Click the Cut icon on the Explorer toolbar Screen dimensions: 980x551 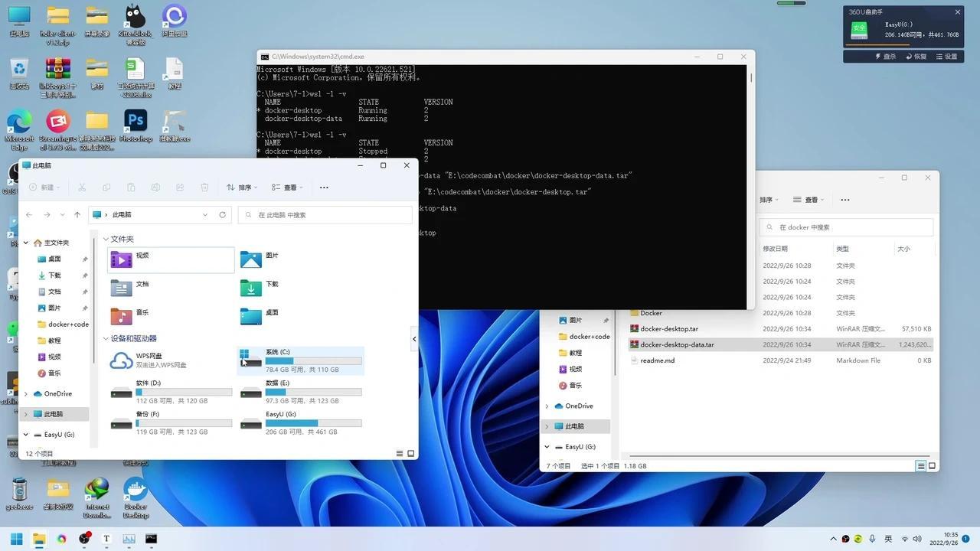[81, 187]
